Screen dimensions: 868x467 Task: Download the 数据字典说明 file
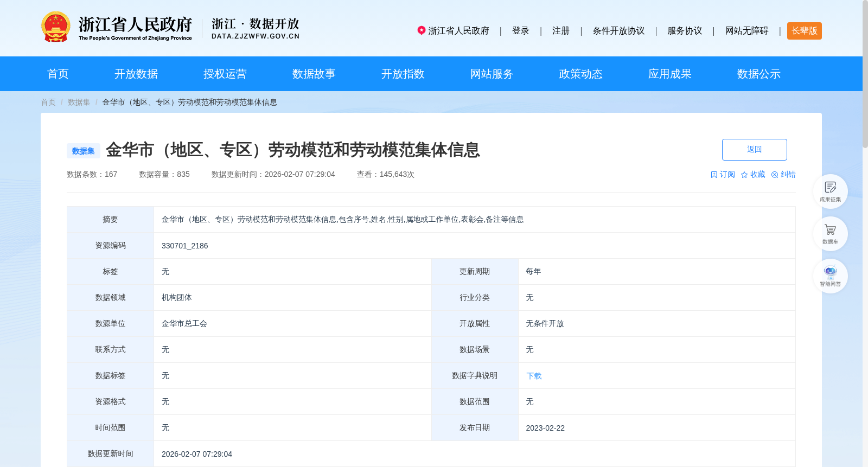click(534, 376)
